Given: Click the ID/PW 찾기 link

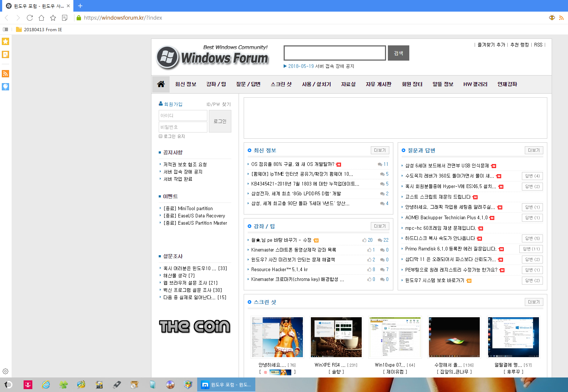Looking at the screenshot, I should 219,104.
